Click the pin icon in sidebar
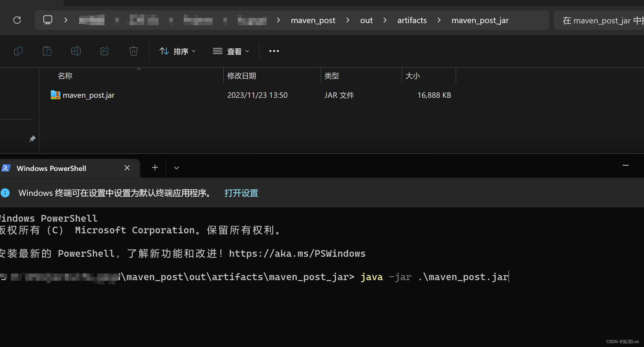The width and height of the screenshot is (644, 347). 32,139
